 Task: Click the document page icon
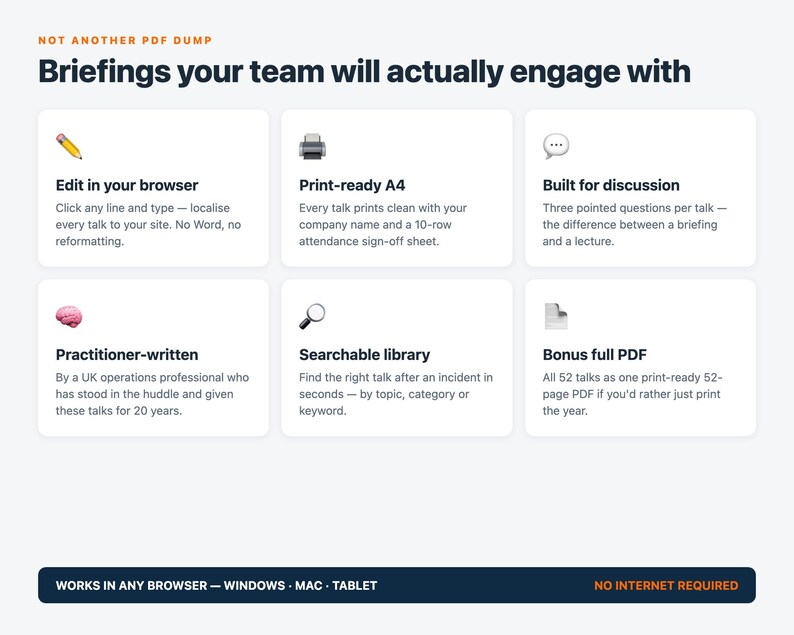[x=556, y=316]
